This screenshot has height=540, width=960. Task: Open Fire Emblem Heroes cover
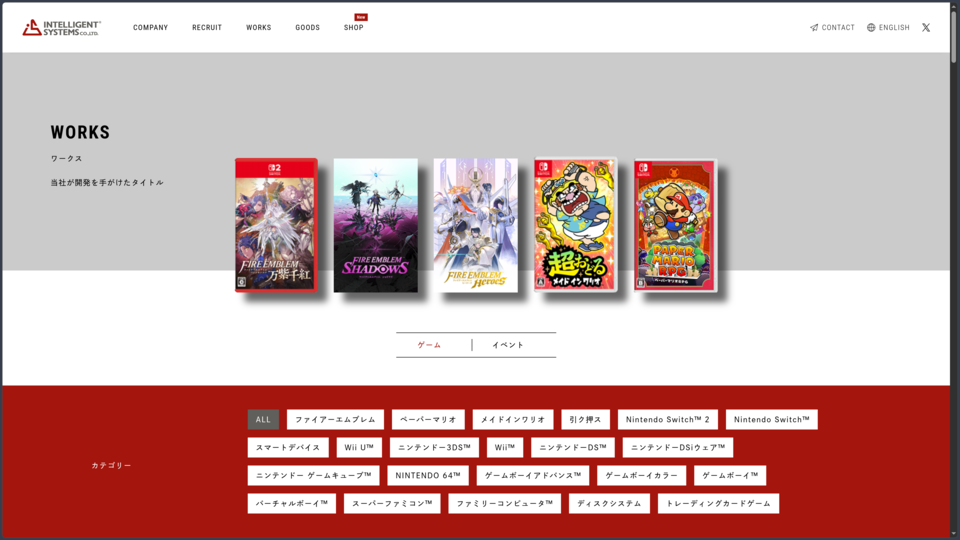[x=476, y=225]
